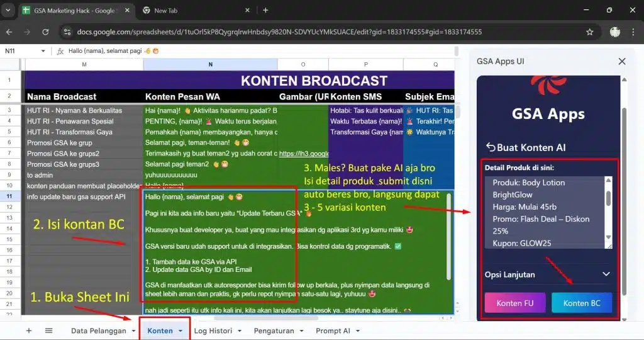Select column P header
Image resolution: width=644 pixels, height=340 pixels.
366,65
